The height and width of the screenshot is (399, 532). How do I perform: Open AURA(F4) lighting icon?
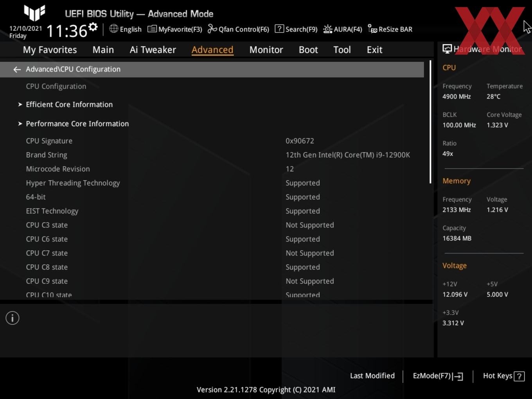pos(328,29)
